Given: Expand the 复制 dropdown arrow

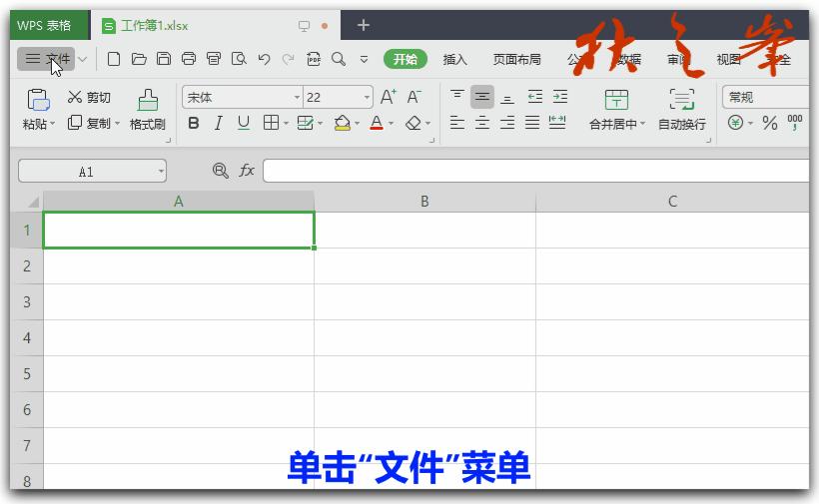Looking at the screenshot, I should click(x=118, y=124).
